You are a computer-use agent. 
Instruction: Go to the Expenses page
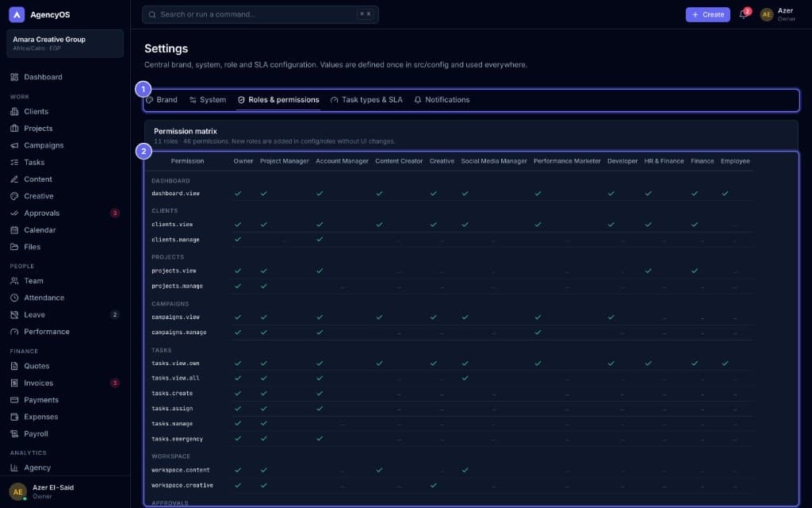(65, 417)
